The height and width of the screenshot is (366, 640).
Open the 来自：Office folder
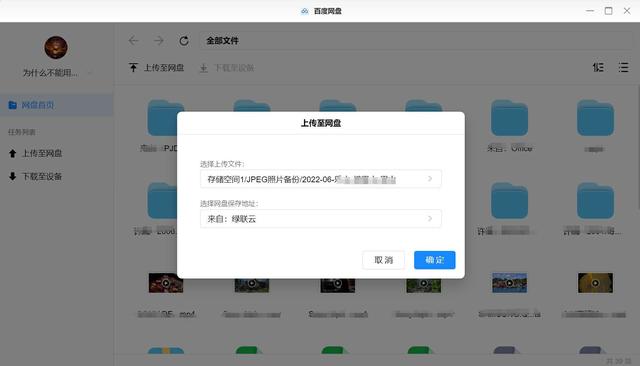point(509,118)
